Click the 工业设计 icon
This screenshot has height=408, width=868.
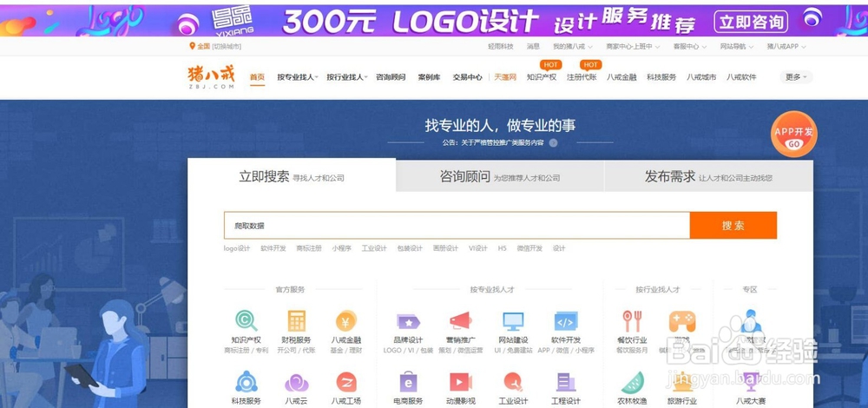pos(513,382)
